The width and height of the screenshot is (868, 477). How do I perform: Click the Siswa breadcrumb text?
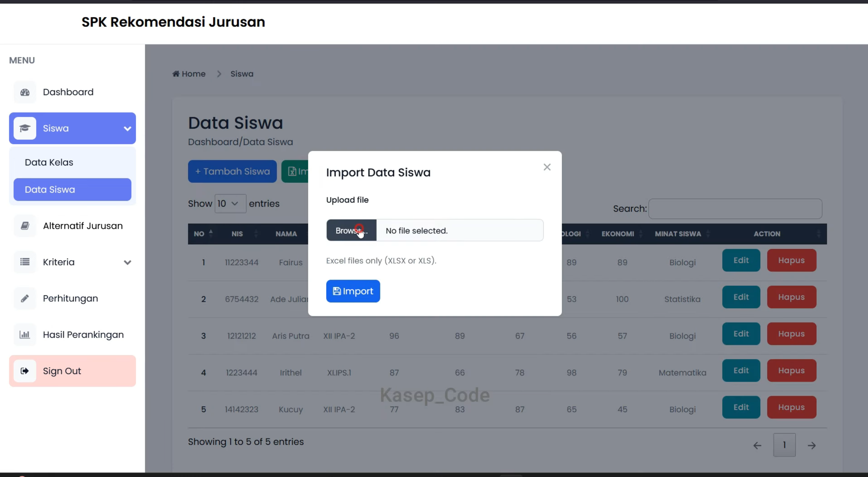[x=242, y=74]
